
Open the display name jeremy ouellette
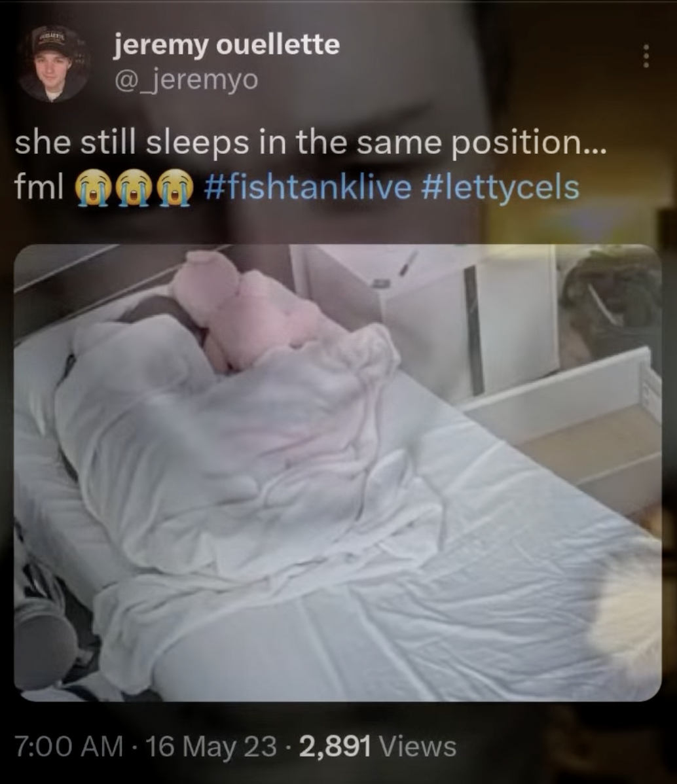tap(227, 46)
